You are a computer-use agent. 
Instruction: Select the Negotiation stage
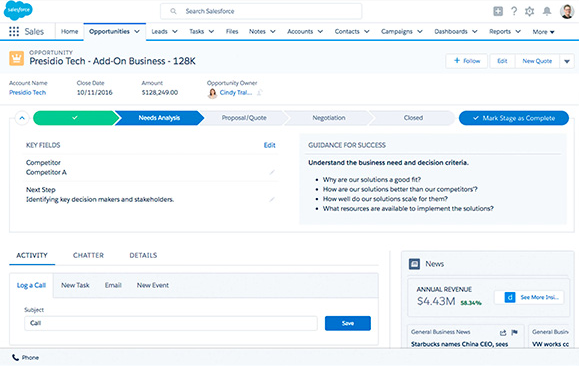coord(329,118)
